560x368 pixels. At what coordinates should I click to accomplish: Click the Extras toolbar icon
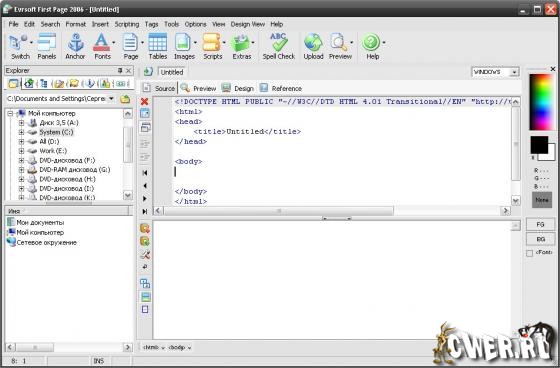click(x=241, y=43)
